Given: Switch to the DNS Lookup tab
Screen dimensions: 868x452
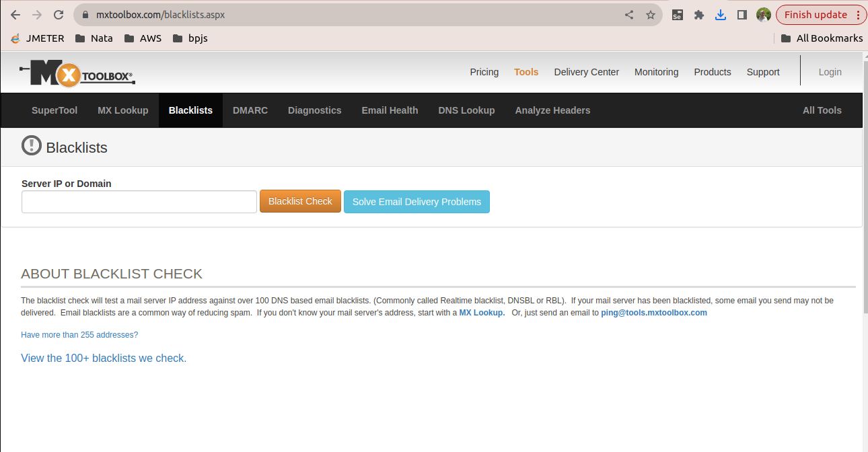Looking at the screenshot, I should pyautogui.click(x=467, y=110).
